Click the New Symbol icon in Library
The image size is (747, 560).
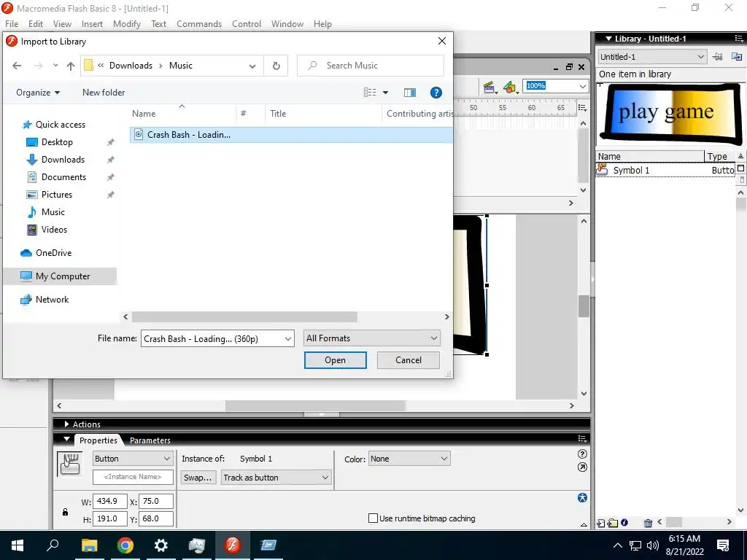pos(601,523)
